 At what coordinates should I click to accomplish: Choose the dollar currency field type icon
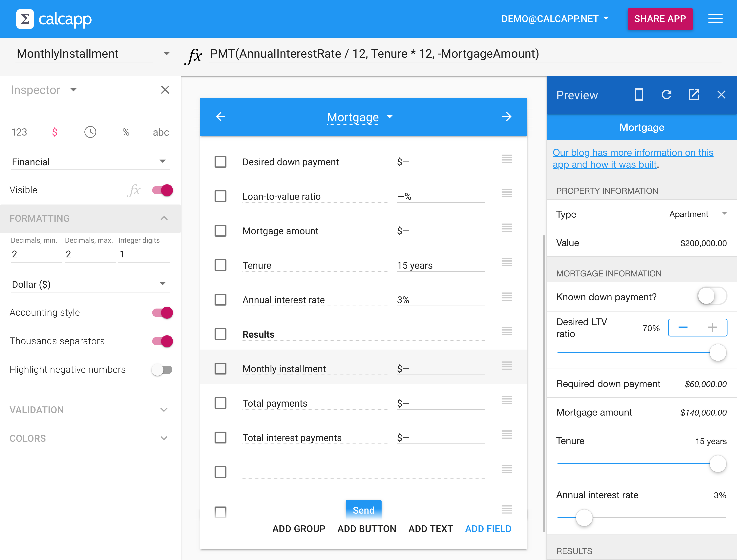[x=55, y=132]
